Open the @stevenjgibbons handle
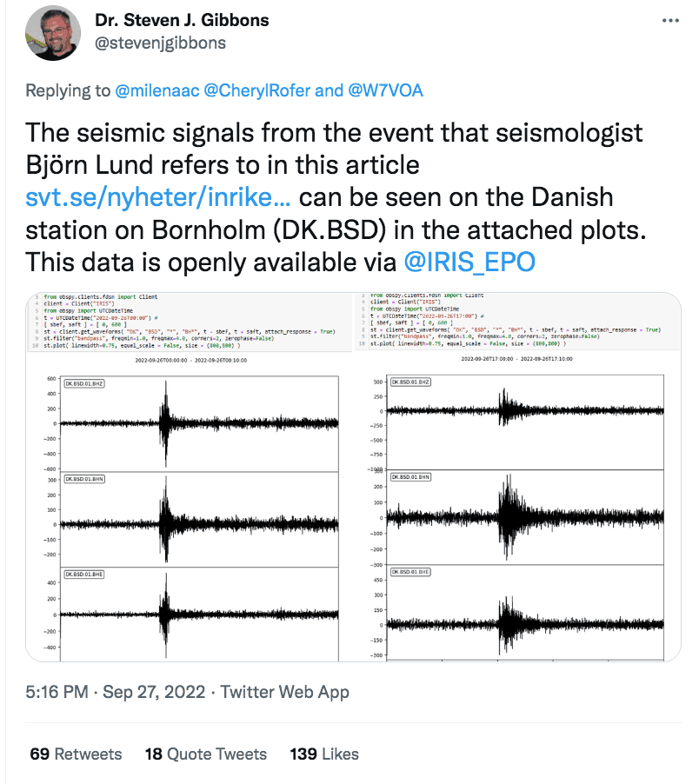This screenshot has width=699, height=784. pyautogui.click(x=161, y=43)
